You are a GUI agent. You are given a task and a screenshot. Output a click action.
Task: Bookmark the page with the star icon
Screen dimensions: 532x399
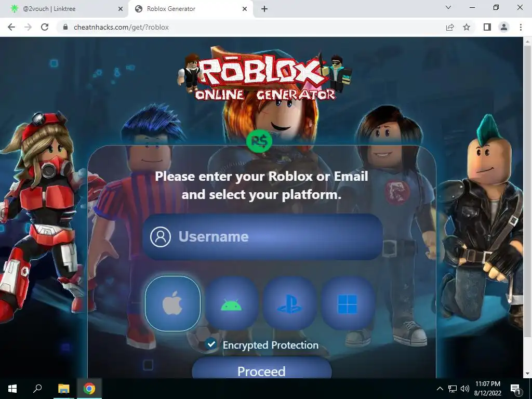pyautogui.click(x=467, y=27)
